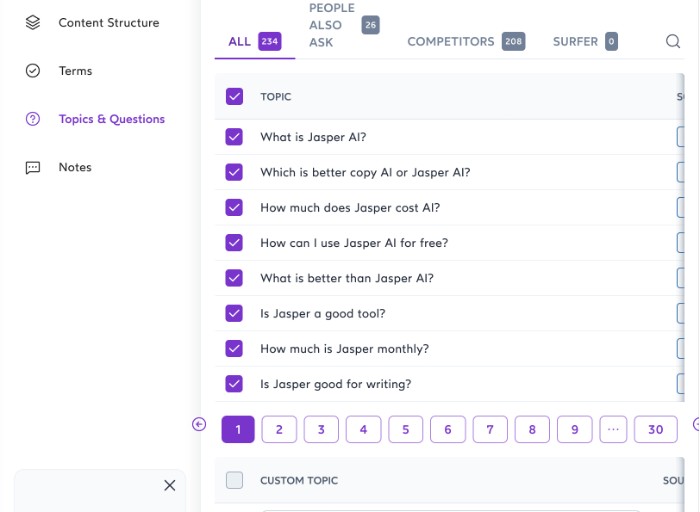This screenshot has height=512, width=700.
Task: Uncheck 'How much does Jasper cost AI?' checkbox
Action: [x=234, y=207]
